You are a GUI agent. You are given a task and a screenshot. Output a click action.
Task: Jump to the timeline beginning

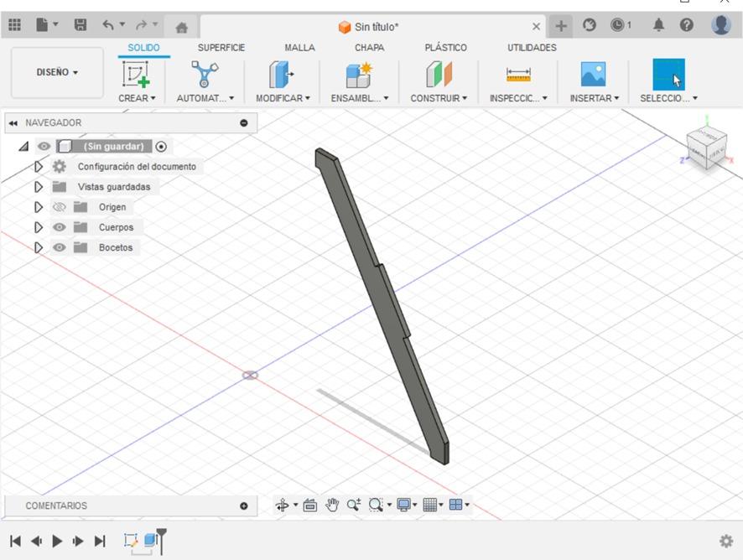click(15, 541)
